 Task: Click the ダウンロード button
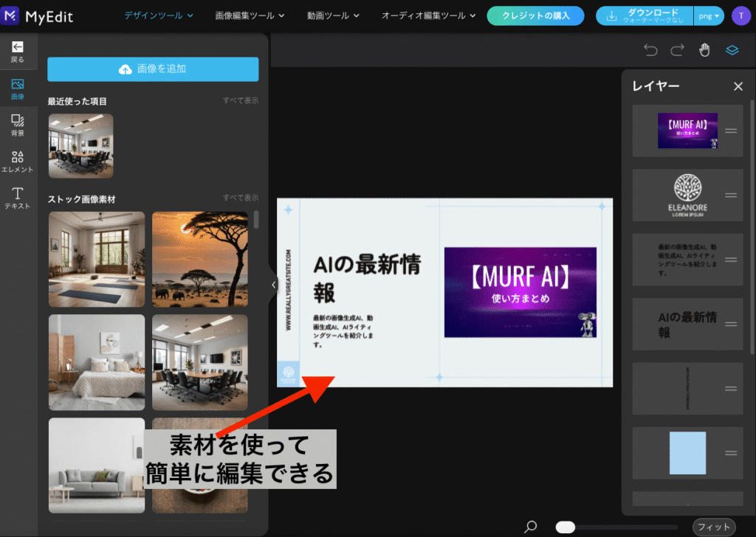[x=645, y=16]
